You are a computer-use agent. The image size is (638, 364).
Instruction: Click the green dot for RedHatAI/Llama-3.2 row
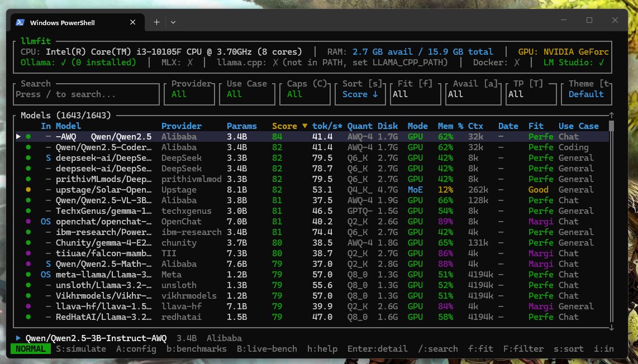[28, 317]
